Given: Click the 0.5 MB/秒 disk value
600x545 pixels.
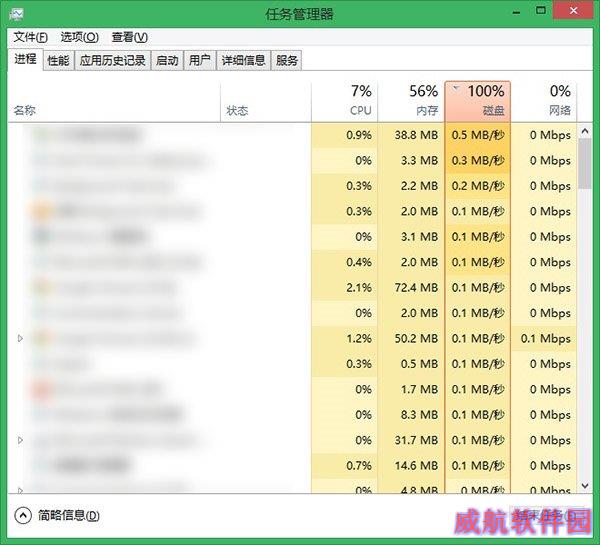Looking at the screenshot, I should tap(478, 135).
